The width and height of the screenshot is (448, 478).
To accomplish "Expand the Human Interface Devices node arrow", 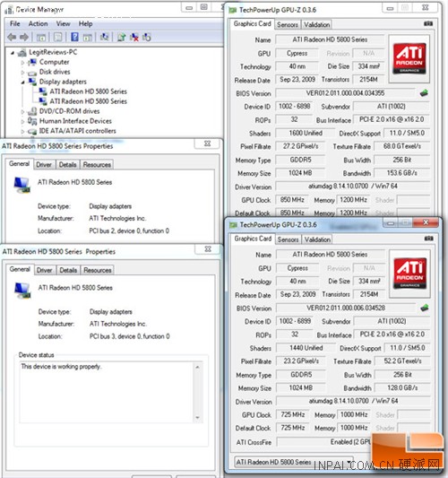I will pos(22,121).
